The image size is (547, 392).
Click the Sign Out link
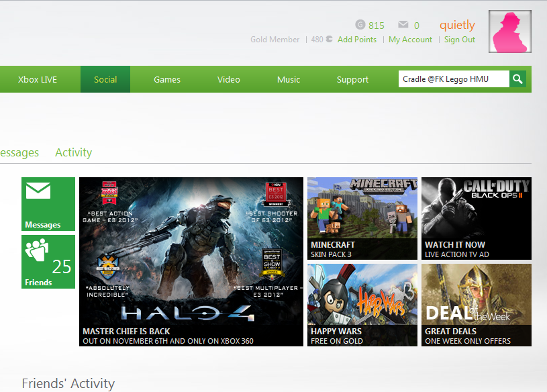tap(460, 40)
